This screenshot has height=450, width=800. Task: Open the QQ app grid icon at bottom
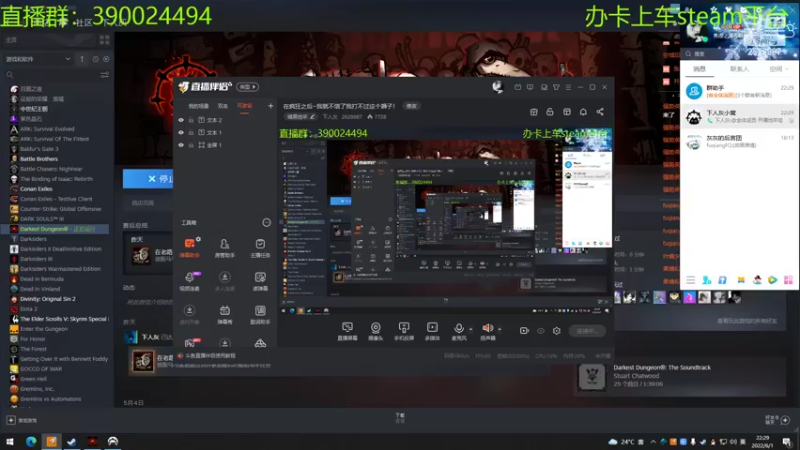pos(788,280)
